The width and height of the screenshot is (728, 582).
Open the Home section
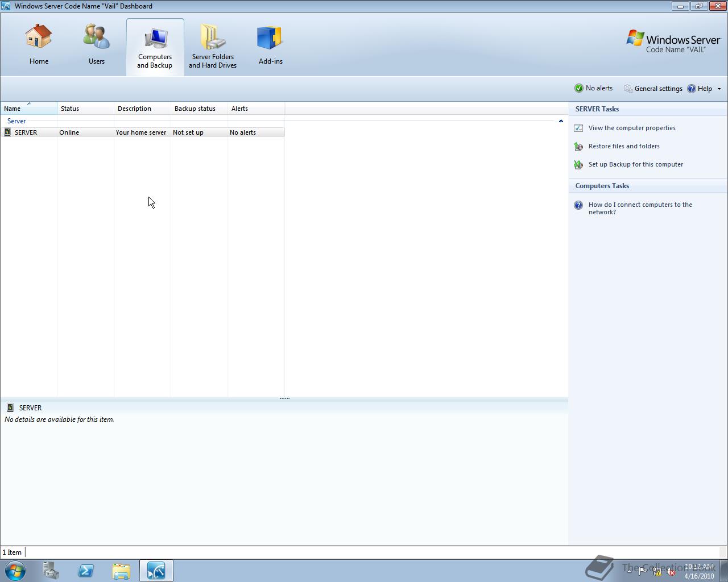39,45
